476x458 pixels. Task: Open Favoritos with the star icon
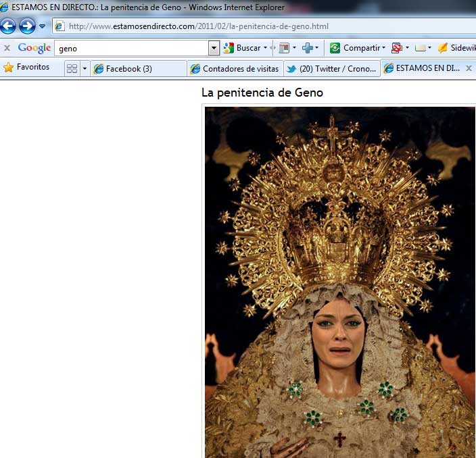[27, 68]
